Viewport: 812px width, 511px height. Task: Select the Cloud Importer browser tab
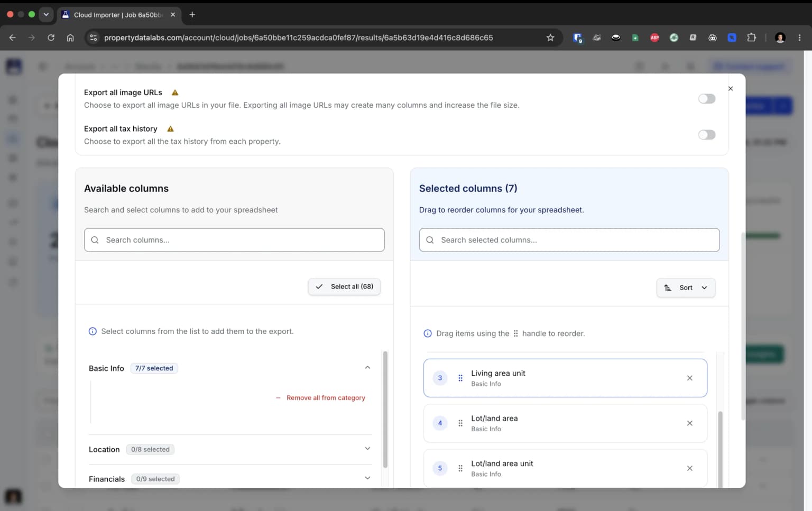[x=118, y=15]
